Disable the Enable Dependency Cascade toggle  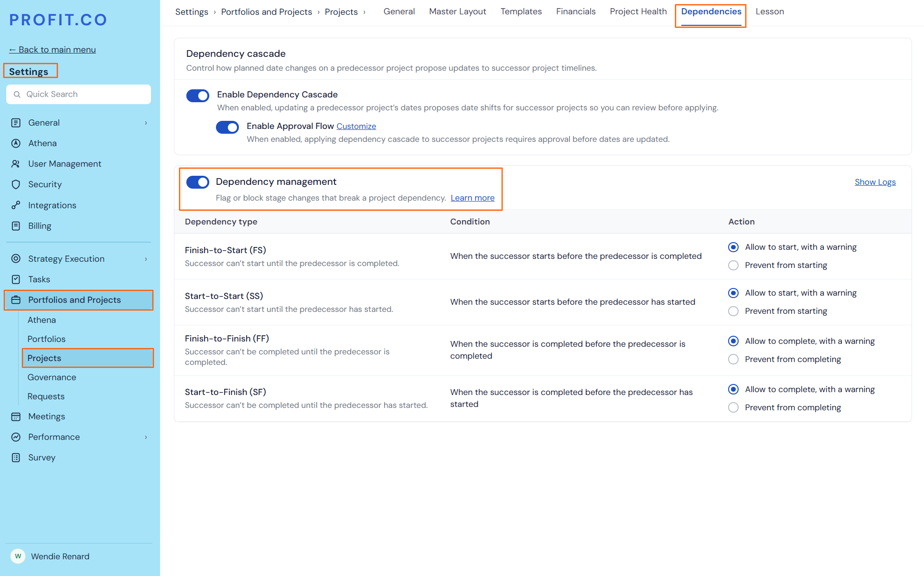pyautogui.click(x=198, y=96)
